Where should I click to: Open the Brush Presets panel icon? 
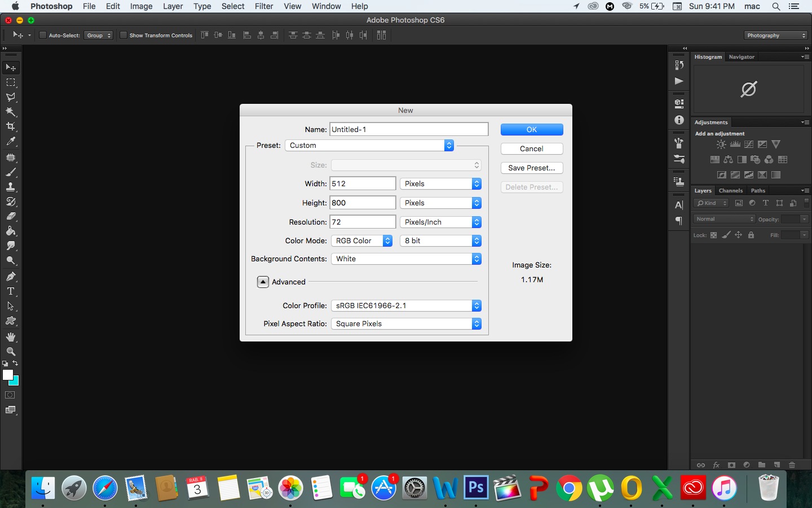coord(679,159)
